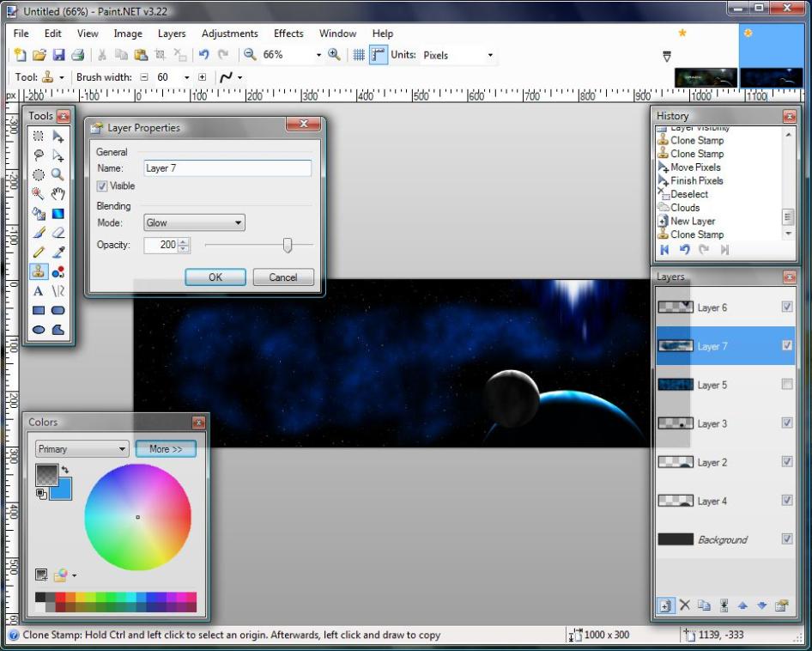Uncheck the Visible checkbox in Layer Properties
Image resolution: width=812 pixels, height=651 pixels.
coord(102,186)
